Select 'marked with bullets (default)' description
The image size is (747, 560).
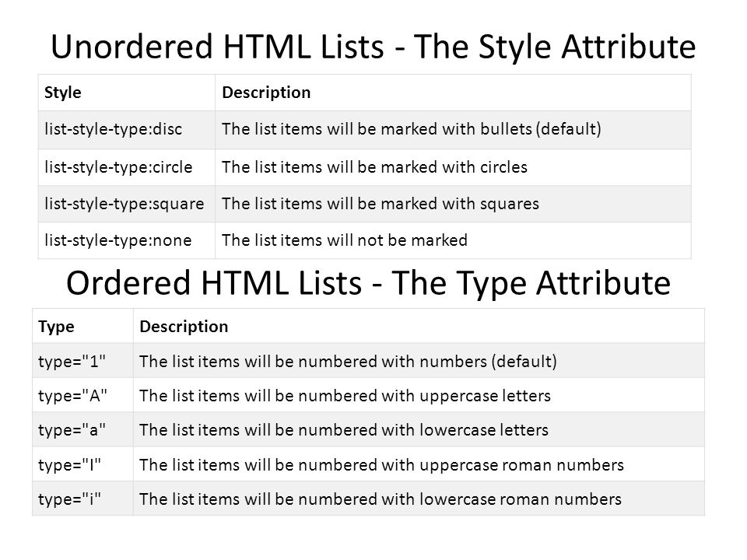(x=411, y=130)
